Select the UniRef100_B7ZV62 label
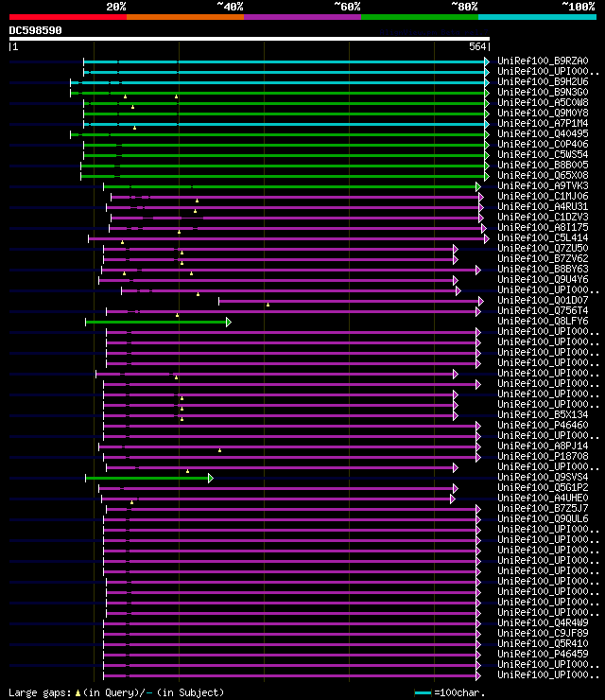 (x=543, y=258)
